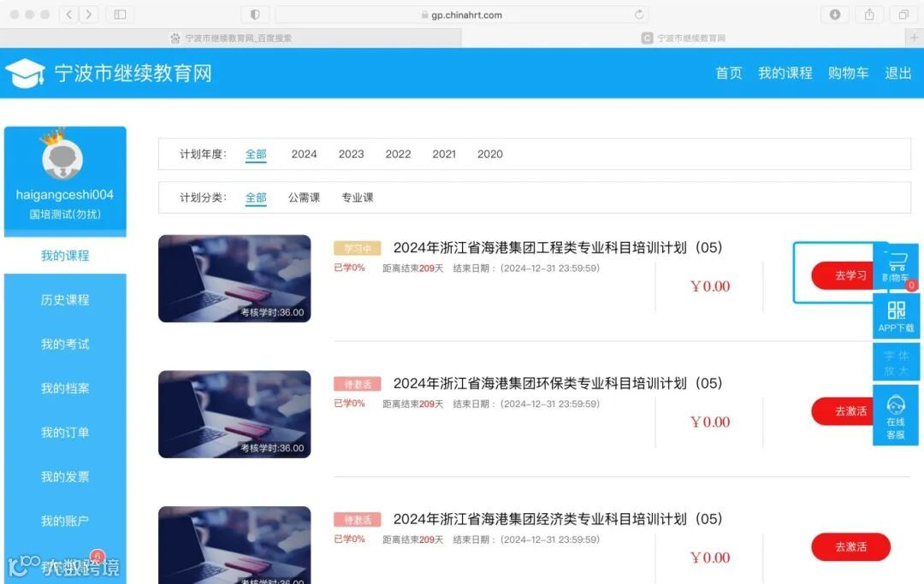This screenshot has width=924, height=584.
Task: Filter plan year by 2023
Action: tap(352, 154)
